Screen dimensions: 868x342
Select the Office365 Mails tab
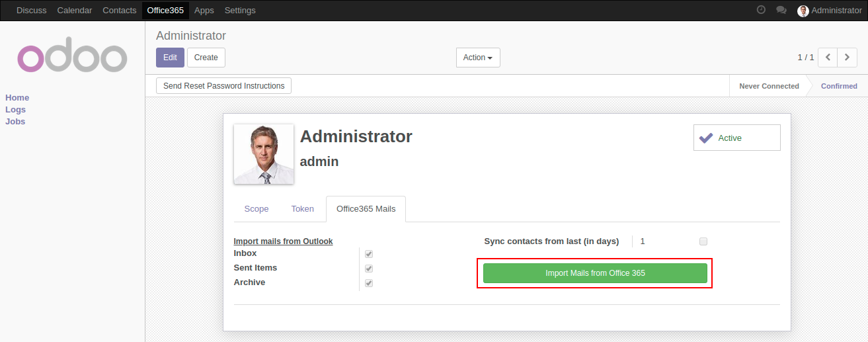[366, 208]
